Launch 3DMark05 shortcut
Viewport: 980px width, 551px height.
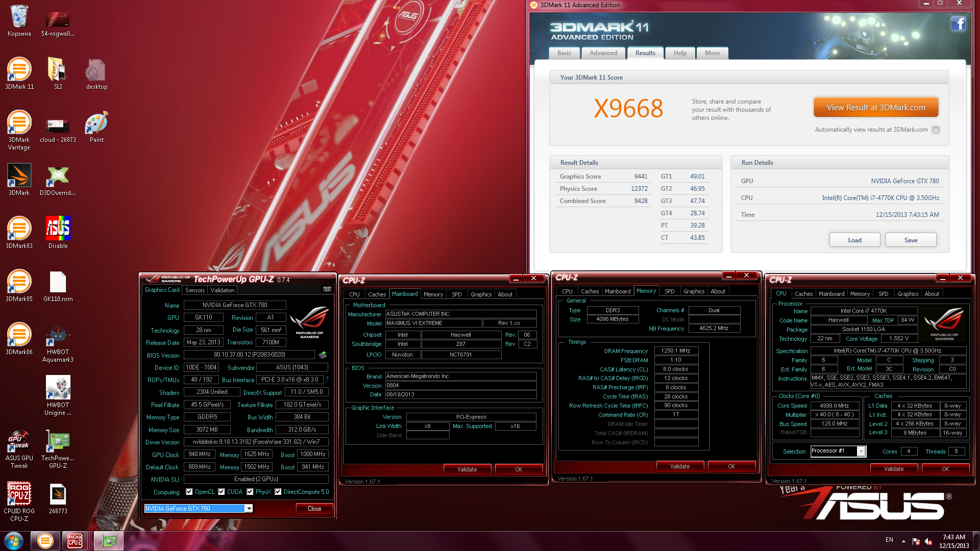click(19, 286)
